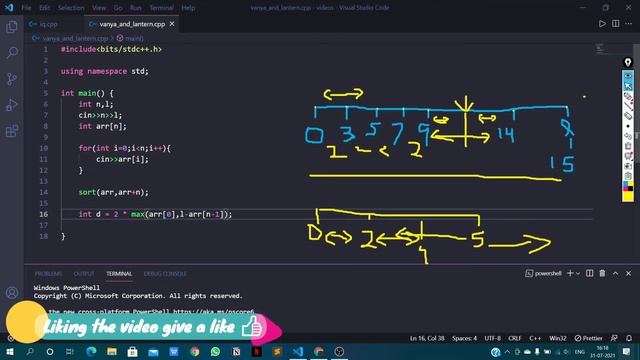The image size is (640, 360).
Task: Split the terminal pane
Action: point(589,273)
